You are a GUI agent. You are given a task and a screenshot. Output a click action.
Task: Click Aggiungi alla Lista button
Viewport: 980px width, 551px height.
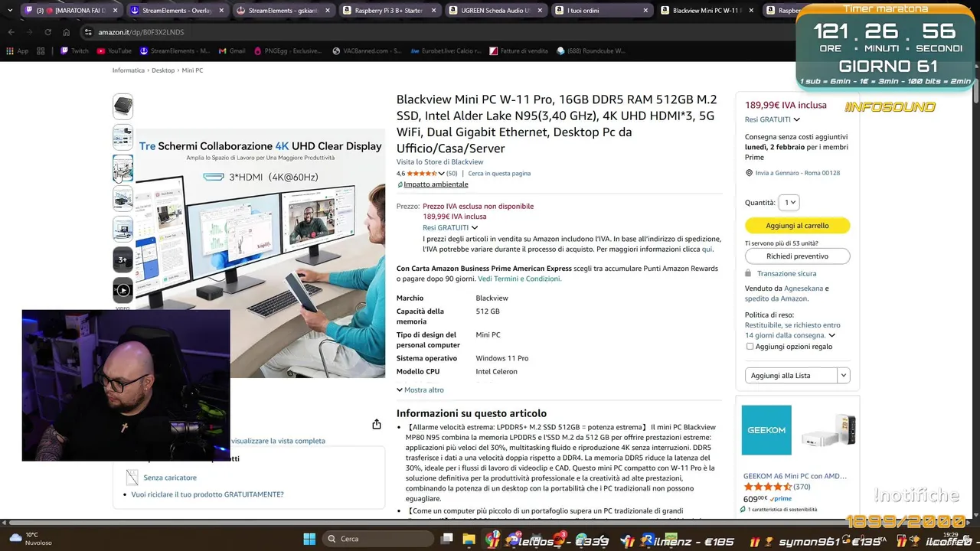coord(791,376)
